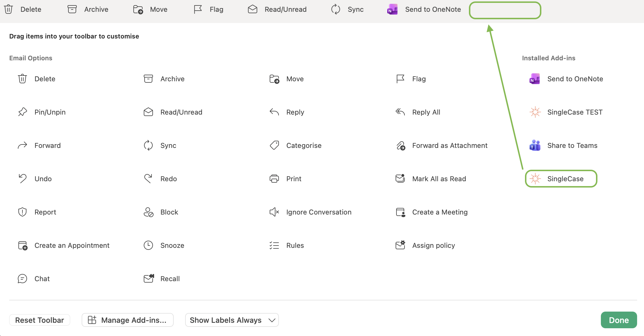Click the Undo icon
This screenshot has height=336, width=644.
click(22, 179)
